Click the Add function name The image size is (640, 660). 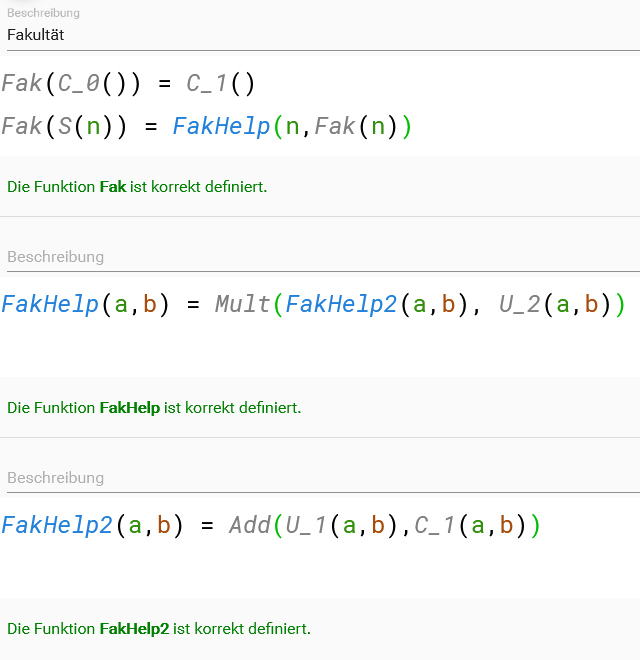tap(250, 525)
